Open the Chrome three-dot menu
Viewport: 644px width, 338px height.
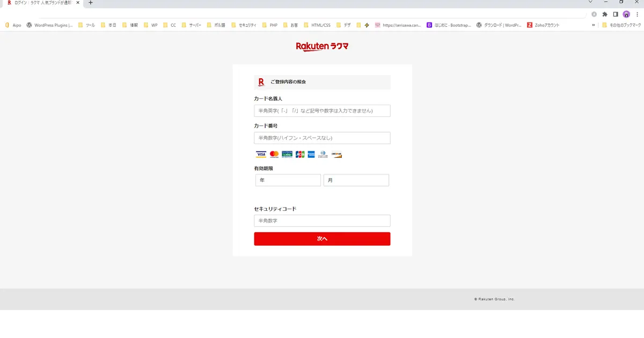[x=636, y=14]
